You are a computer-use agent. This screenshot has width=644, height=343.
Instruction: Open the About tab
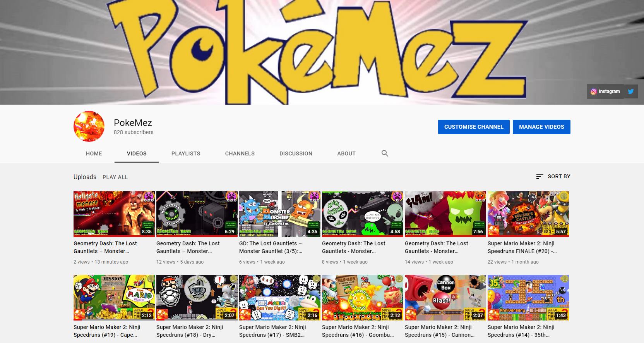point(346,153)
